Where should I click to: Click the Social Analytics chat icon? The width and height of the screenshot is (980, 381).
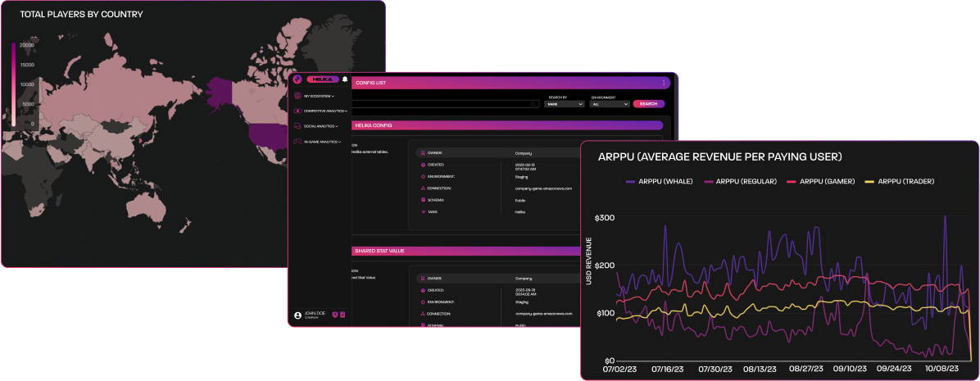297,126
